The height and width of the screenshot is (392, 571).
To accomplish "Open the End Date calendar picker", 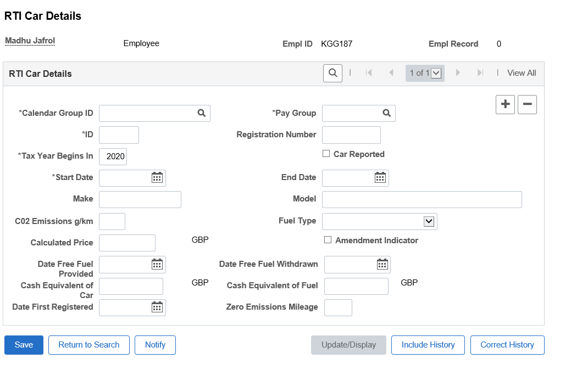I will coord(381,177).
